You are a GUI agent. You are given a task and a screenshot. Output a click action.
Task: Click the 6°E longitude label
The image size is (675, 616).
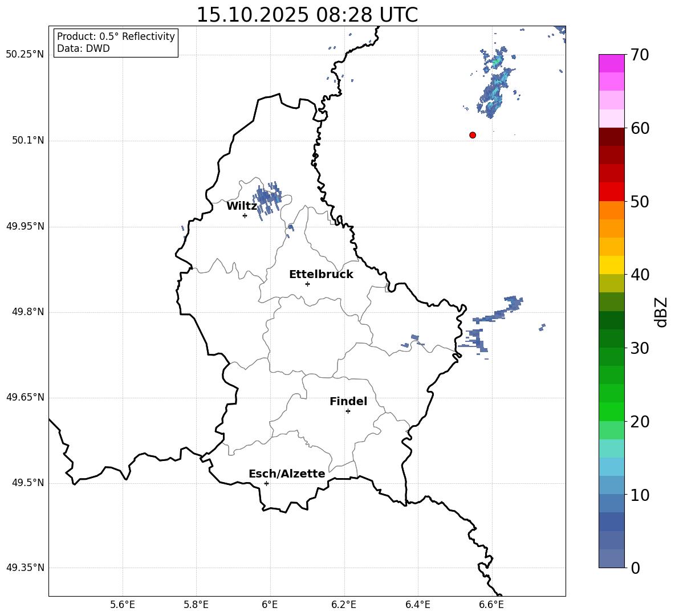click(270, 605)
